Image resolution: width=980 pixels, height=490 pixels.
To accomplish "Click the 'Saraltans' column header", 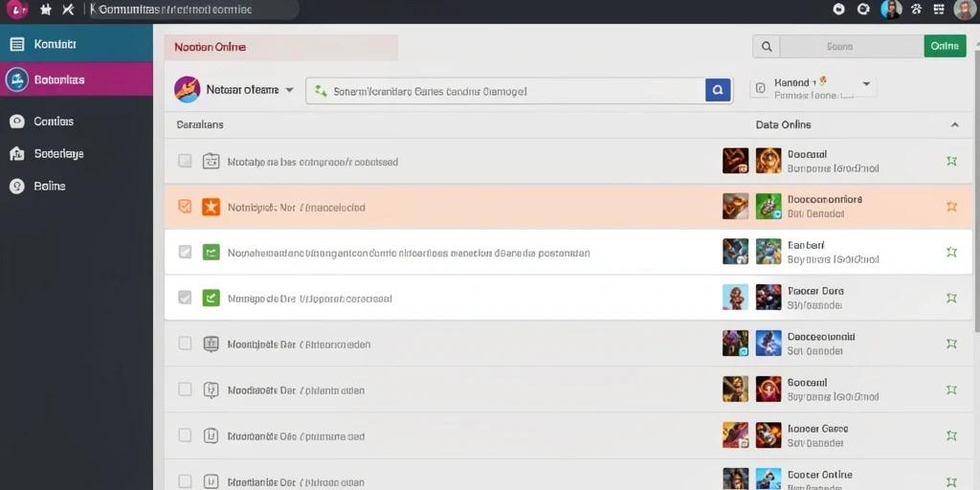I will point(200,124).
